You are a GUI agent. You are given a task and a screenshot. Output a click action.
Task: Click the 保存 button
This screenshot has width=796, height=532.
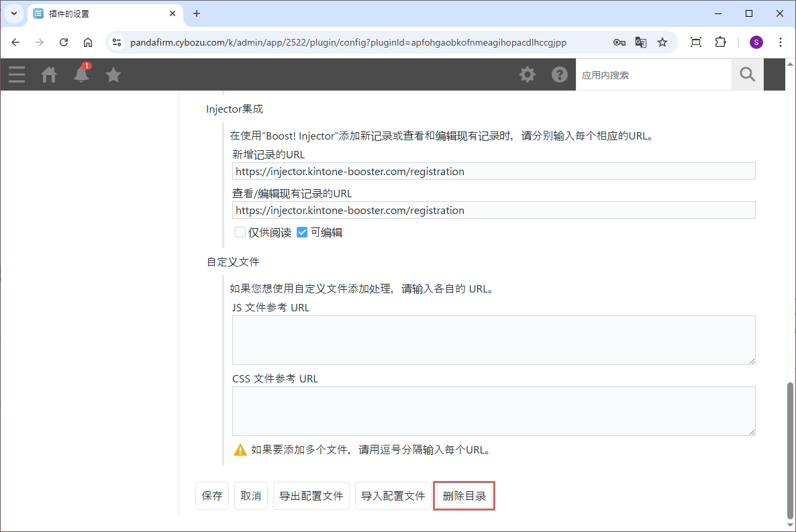point(212,496)
